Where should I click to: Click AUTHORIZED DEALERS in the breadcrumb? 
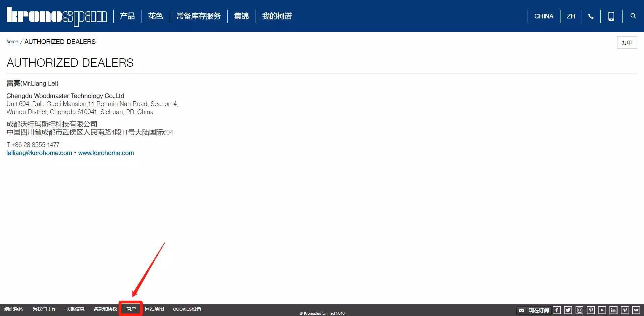[x=60, y=42]
